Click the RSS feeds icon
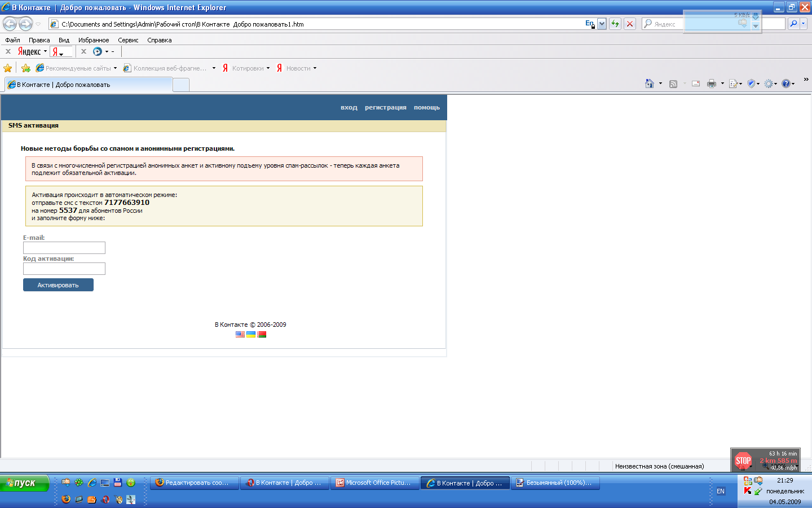Screen dimensions: 812x508 pos(673,84)
